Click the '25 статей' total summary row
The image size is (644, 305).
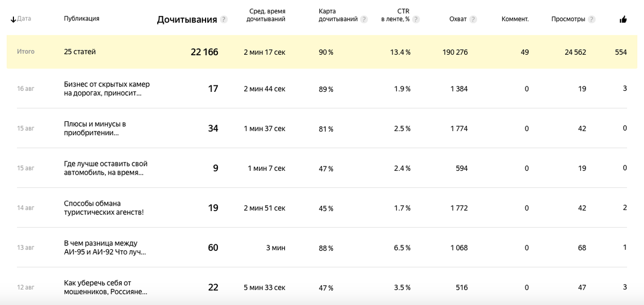point(80,52)
